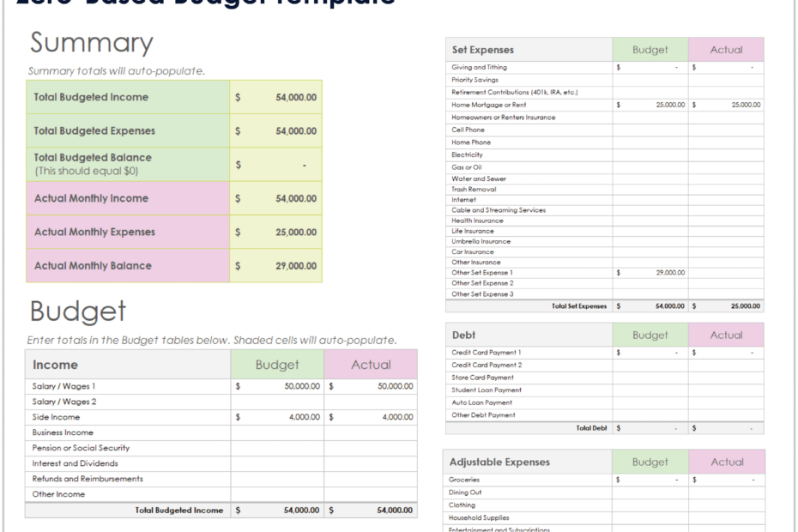798x532 pixels.
Task: Select the Cable and Streaming Services row
Action: pos(605,210)
